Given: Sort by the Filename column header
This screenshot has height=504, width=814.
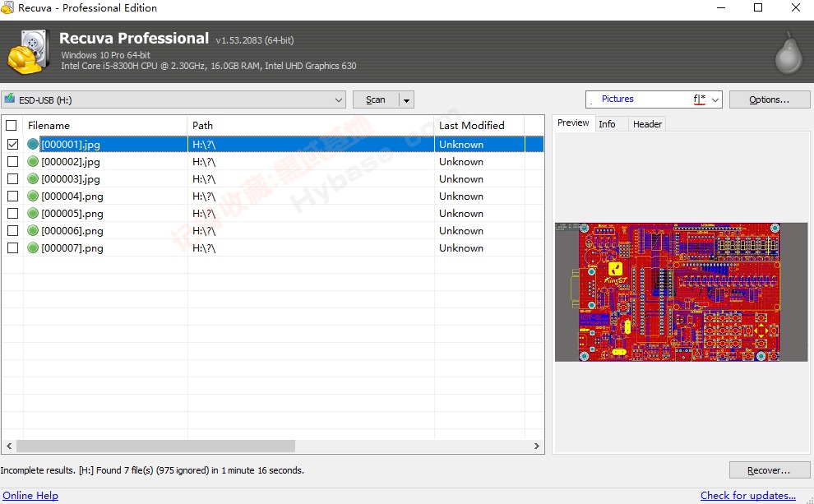Looking at the screenshot, I should click(105, 125).
